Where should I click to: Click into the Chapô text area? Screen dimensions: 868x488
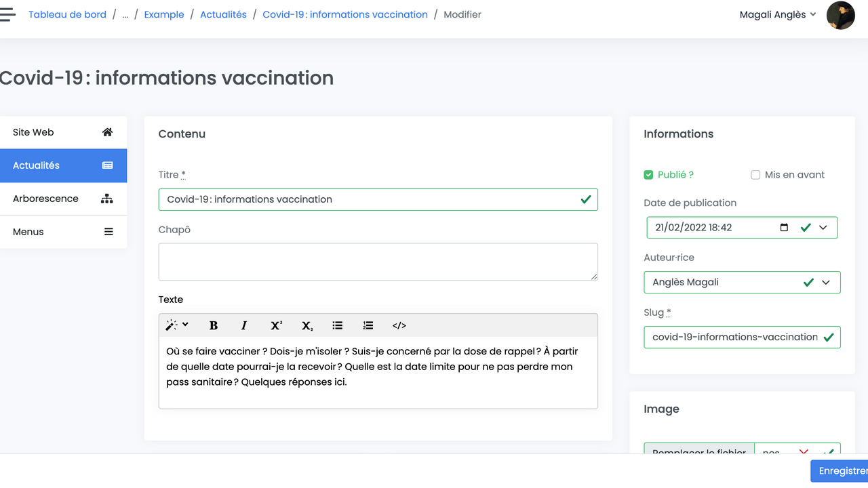[378, 262]
